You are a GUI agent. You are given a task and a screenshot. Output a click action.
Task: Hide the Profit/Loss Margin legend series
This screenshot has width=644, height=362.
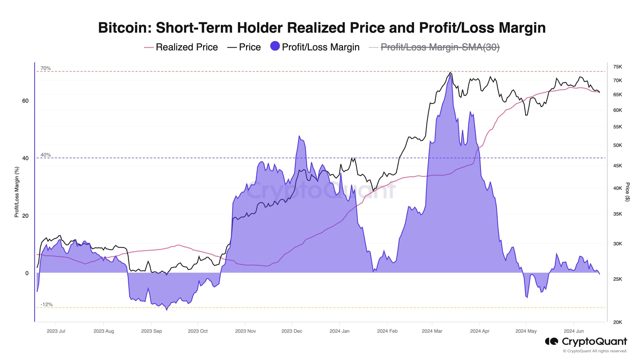(x=320, y=47)
